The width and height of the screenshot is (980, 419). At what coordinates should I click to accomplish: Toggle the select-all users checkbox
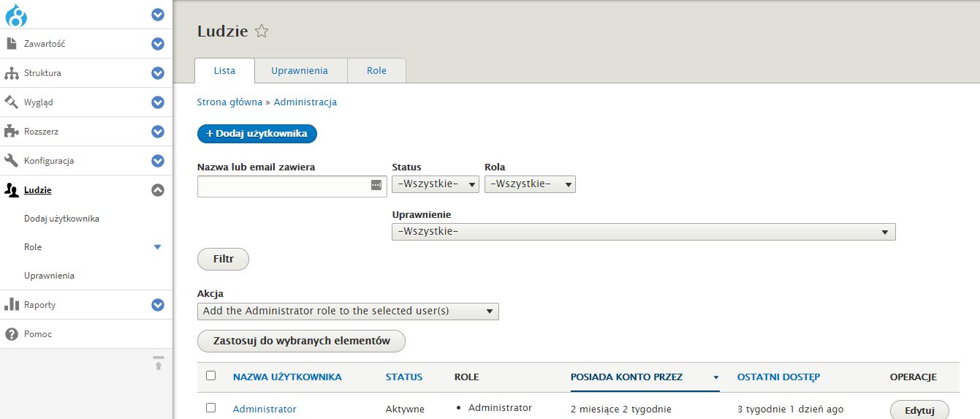(211, 376)
